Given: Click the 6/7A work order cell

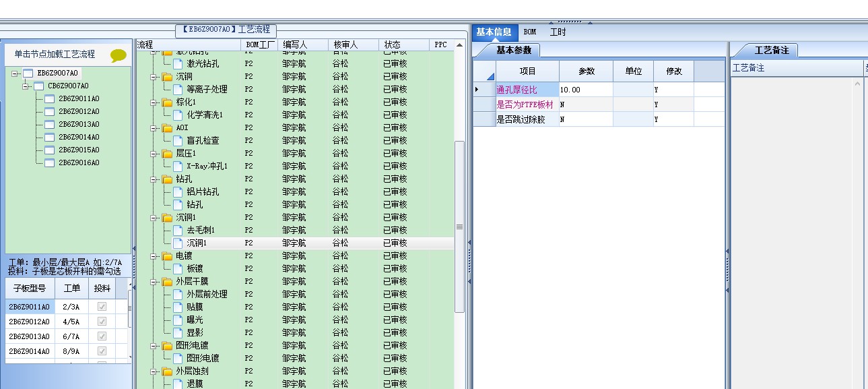Looking at the screenshot, I should (71, 336).
